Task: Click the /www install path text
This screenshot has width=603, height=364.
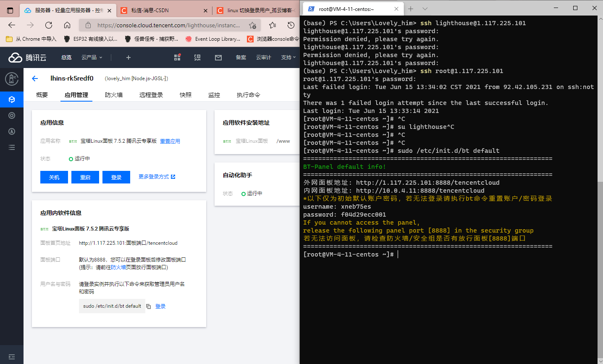Action: tap(283, 141)
